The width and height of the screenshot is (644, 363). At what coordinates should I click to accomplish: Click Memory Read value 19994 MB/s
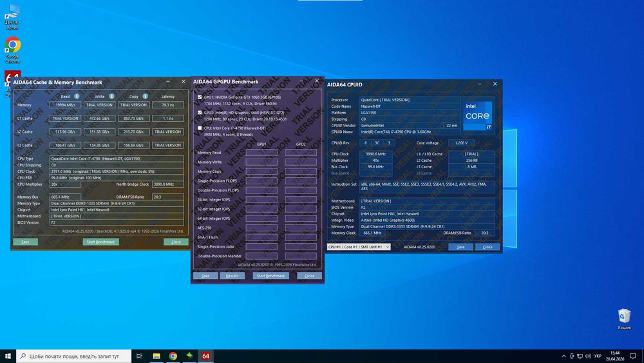(x=65, y=105)
